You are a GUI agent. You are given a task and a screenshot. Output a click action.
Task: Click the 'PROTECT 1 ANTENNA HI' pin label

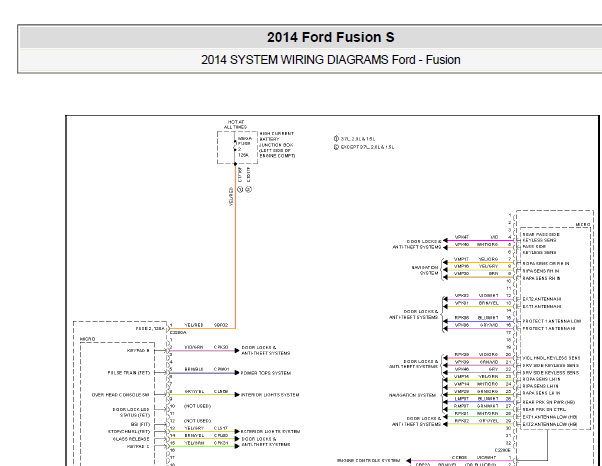coord(549,329)
